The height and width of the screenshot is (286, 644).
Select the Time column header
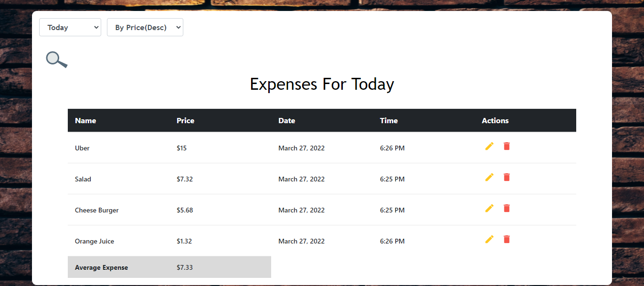click(x=389, y=121)
